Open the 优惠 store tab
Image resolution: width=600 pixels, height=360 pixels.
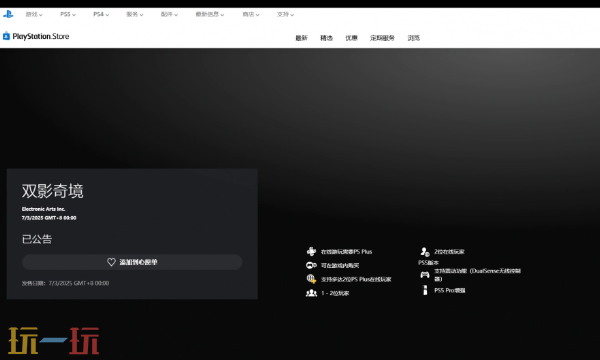tap(351, 38)
